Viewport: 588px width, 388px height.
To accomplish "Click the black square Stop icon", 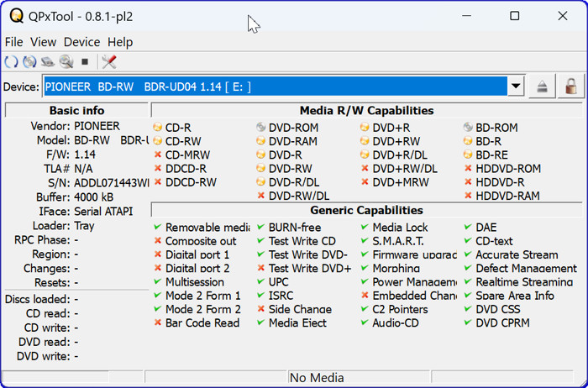I will (x=85, y=61).
